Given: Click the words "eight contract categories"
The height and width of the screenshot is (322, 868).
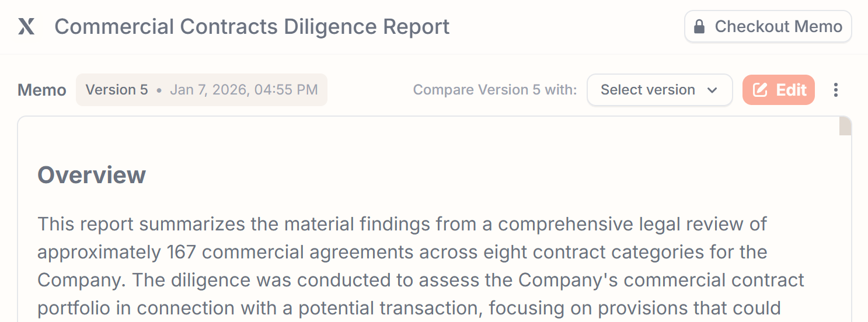Looking at the screenshot, I should click(587, 252).
